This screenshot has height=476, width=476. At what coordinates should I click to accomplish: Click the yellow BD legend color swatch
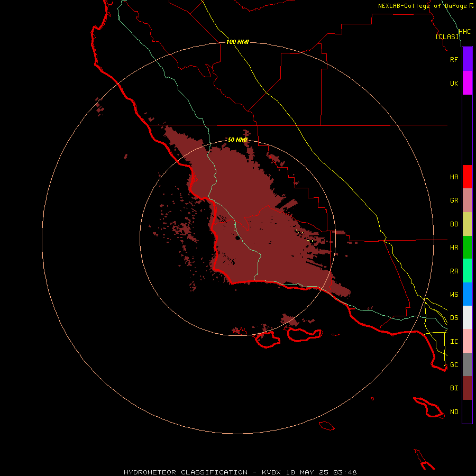coord(467,224)
